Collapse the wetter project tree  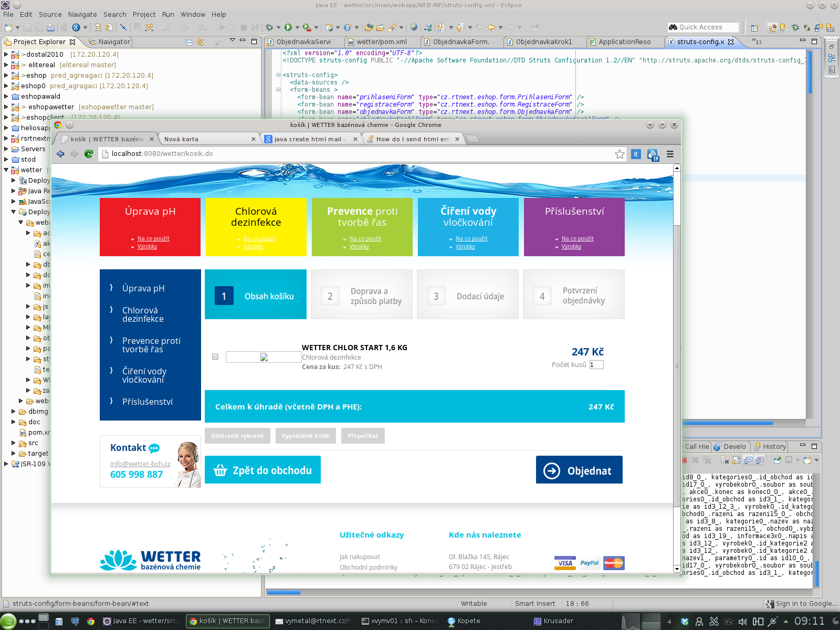click(x=6, y=170)
